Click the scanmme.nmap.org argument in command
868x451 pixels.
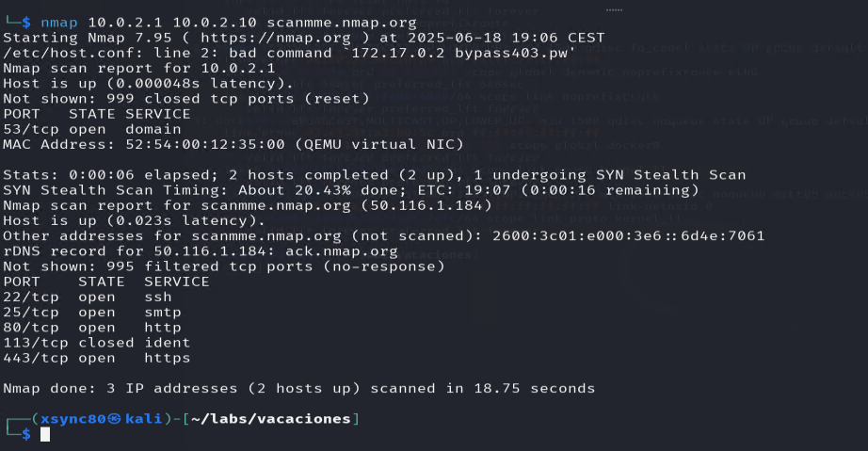pyautogui.click(x=342, y=23)
